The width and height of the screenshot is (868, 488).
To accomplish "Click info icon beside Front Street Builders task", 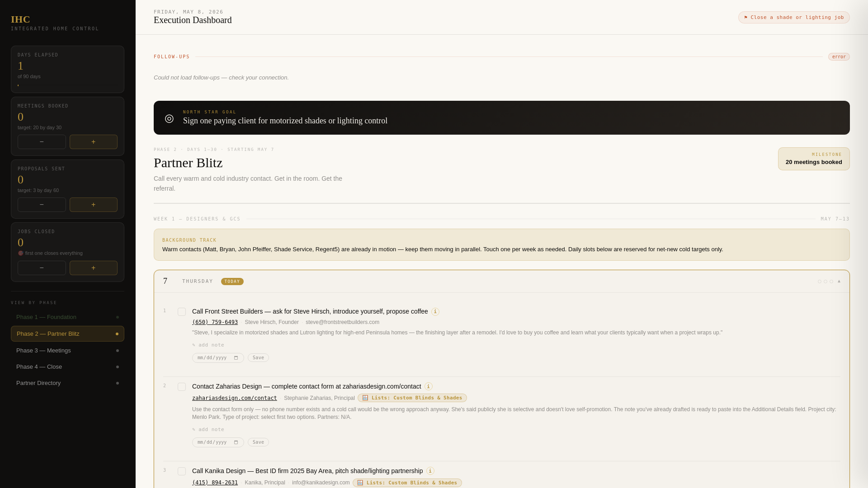I will [x=435, y=312].
